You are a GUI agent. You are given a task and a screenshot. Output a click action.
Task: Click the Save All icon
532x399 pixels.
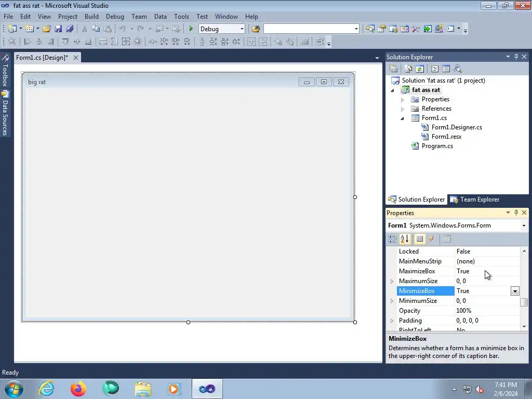70,29
